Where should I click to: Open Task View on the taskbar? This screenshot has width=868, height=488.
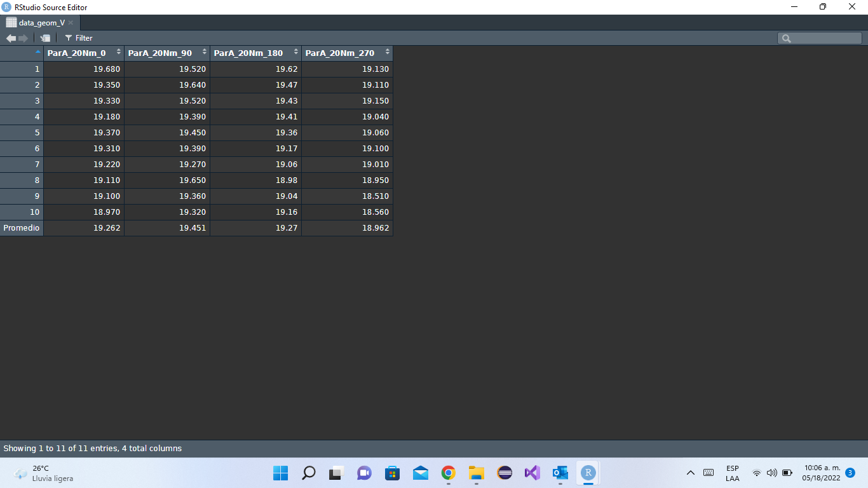point(336,473)
